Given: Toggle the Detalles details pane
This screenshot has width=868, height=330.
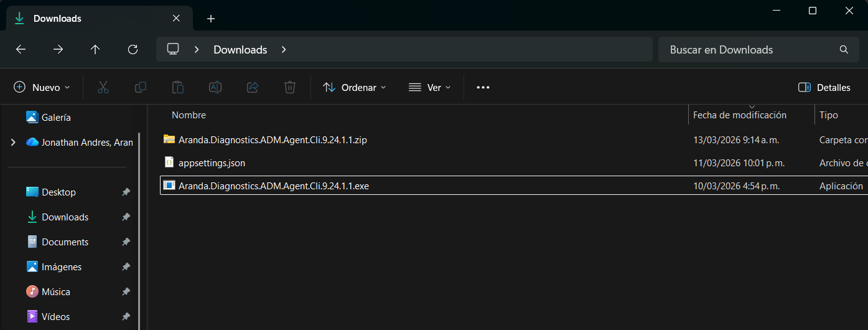Looking at the screenshot, I should (824, 88).
